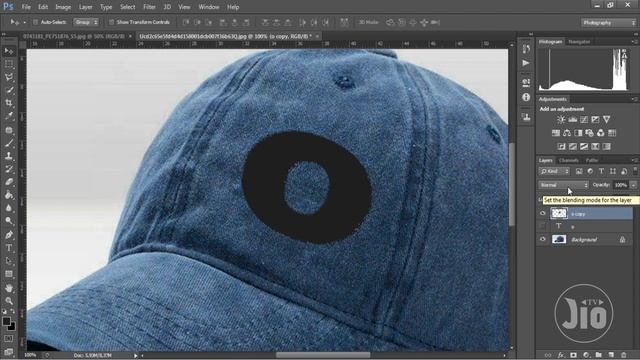
Task: Open the Filter menu
Action: 149,7
